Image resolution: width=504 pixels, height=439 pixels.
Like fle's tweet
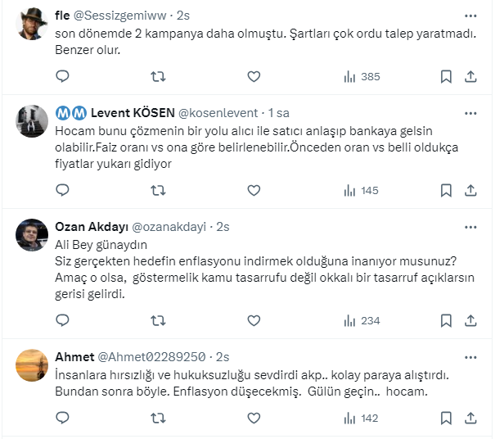coord(254,76)
